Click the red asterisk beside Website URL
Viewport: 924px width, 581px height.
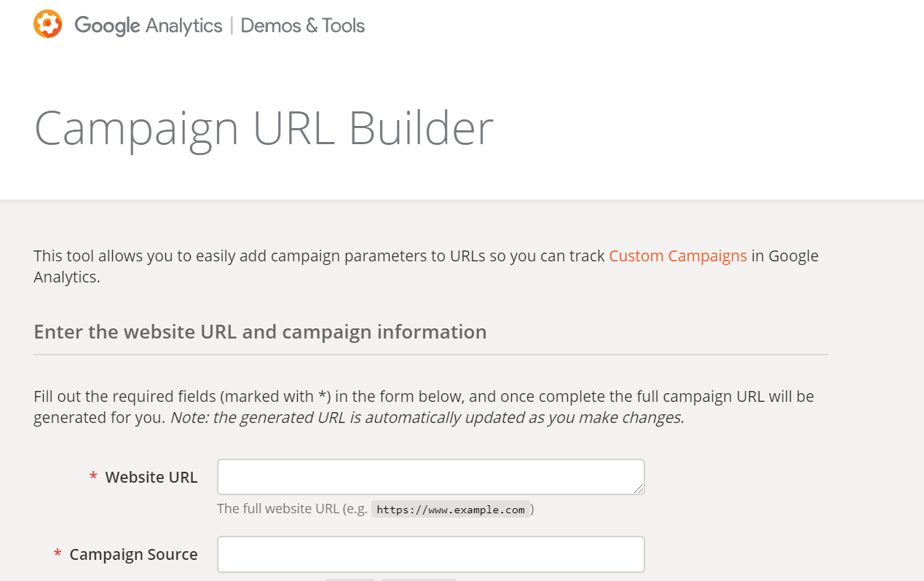(x=93, y=478)
